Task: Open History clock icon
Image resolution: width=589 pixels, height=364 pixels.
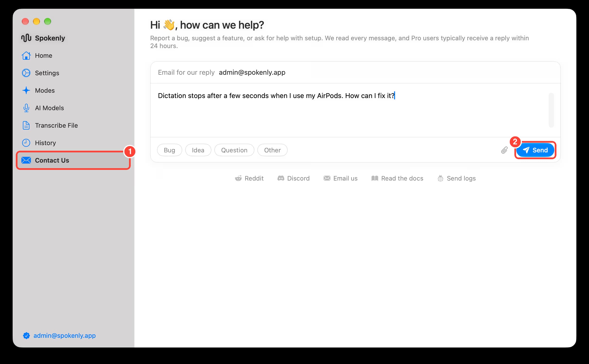Action: tap(26, 143)
